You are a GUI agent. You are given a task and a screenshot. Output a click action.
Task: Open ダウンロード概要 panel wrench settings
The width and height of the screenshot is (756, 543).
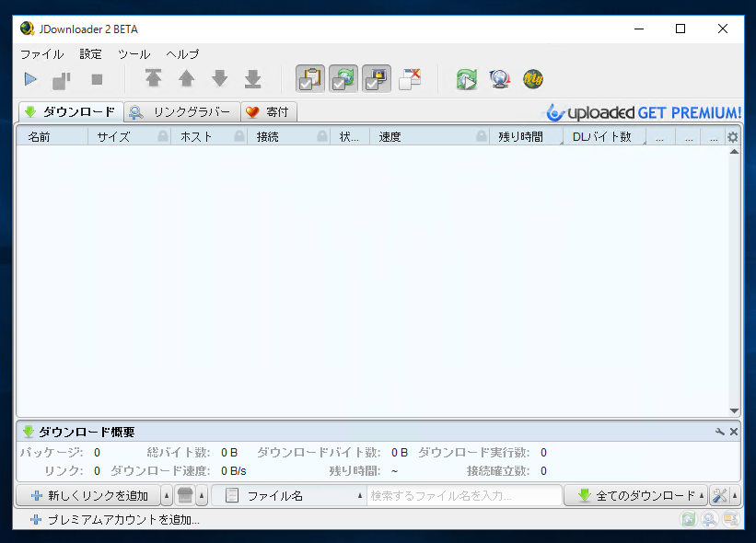(x=720, y=432)
